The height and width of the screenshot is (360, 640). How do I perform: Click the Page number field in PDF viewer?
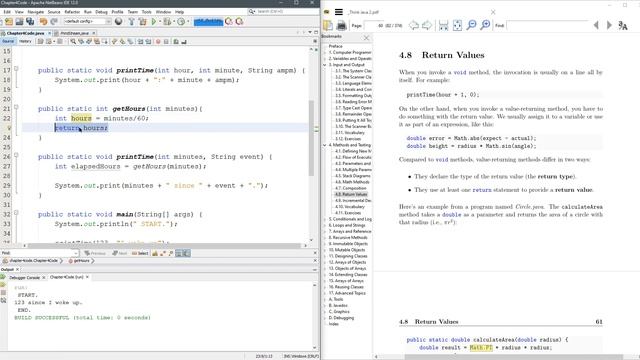(374, 25)
